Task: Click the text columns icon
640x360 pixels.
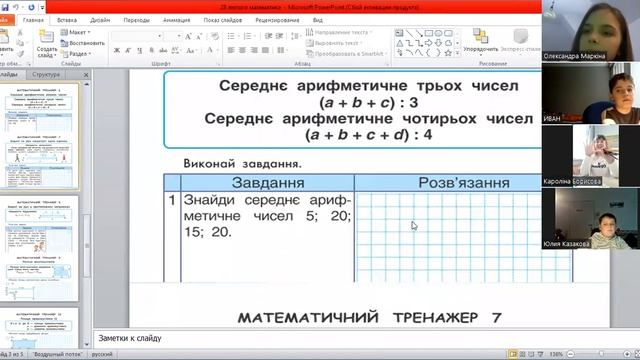Action: pyautogui.click(x=281, y=50)
